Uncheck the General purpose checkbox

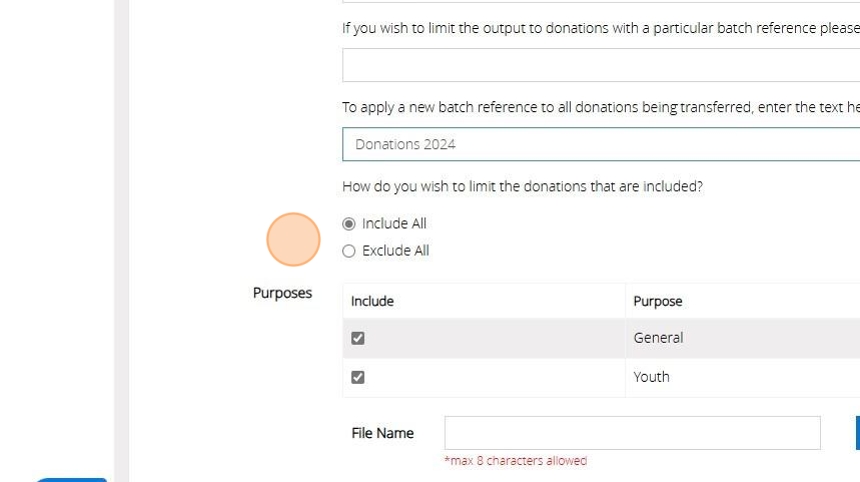[x=358, y=339]
